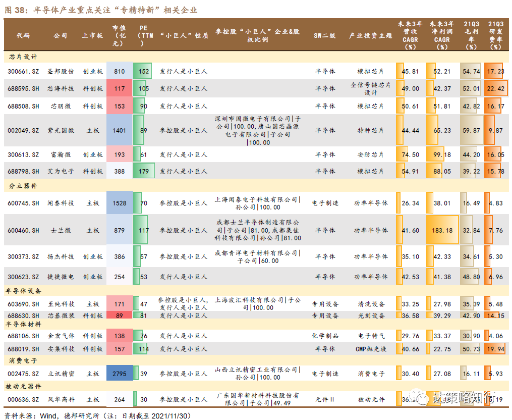
Task: Click market cap cell 2795
Action: pos(120,373)
